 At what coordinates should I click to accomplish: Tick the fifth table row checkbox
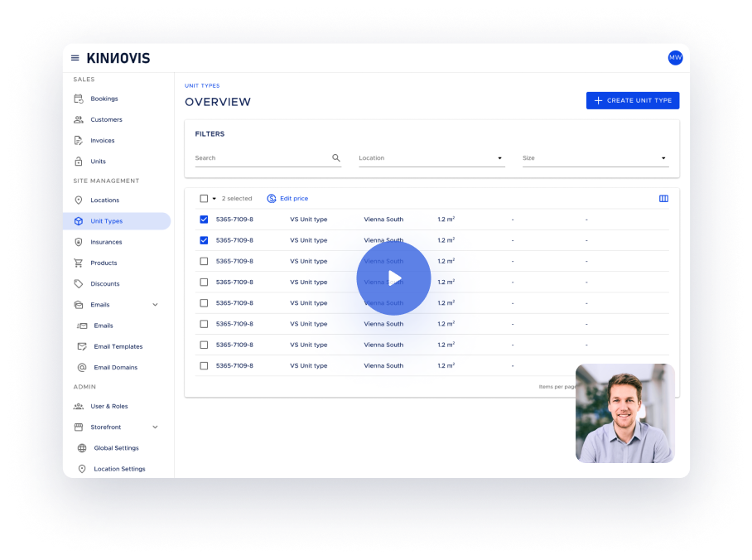[204, 303]
